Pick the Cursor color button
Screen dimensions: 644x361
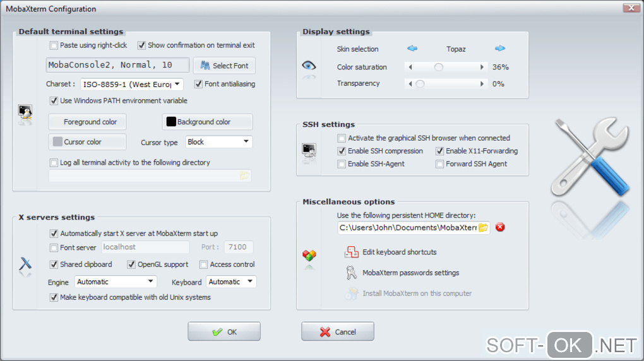[88, 142]
